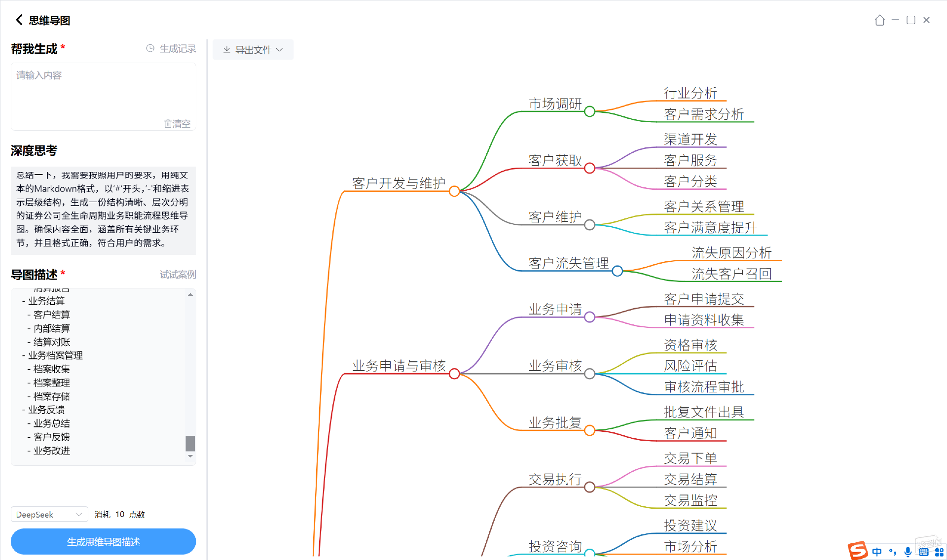The width and height of the screenshot is (947, 560).
Task: Collapse the 客户开发与维护 node circle
Action: pyautogui.click(x=454, y=191)
